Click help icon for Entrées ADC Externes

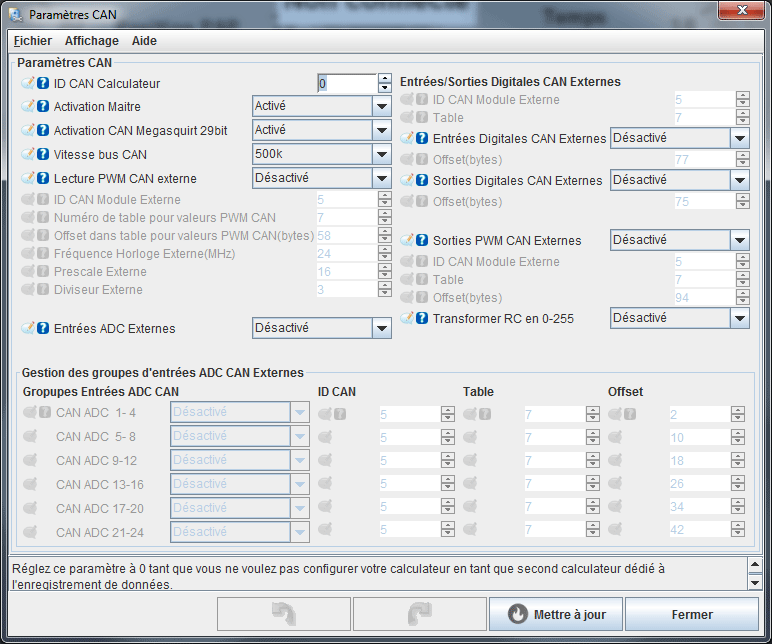(43, 329)
